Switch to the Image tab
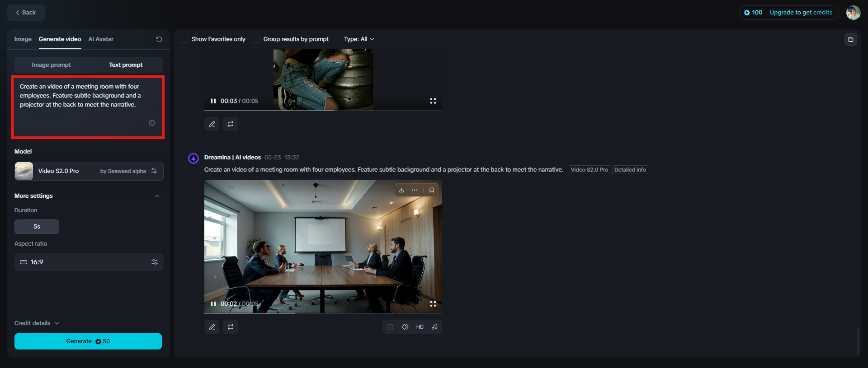Screen dimensions: 868x368 [x=23, y=39]
